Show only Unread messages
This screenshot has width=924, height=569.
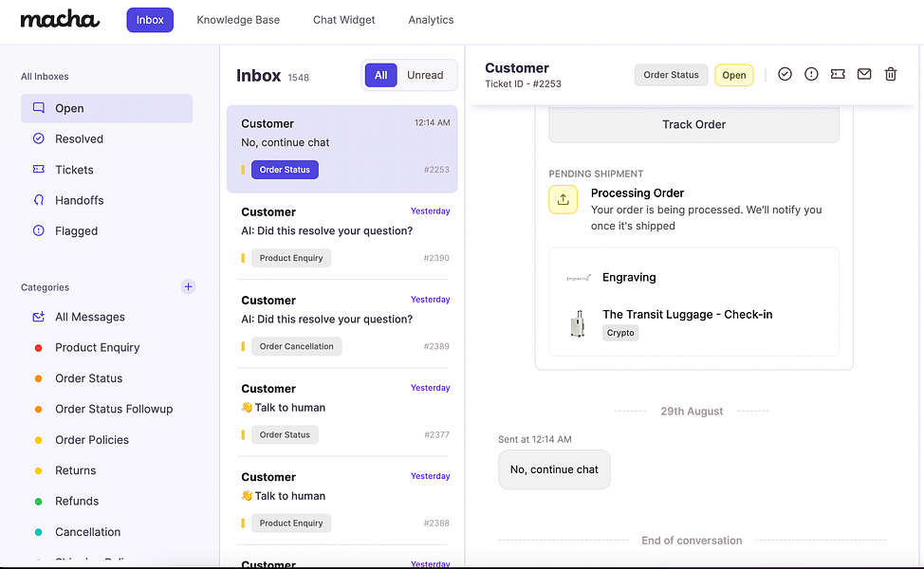[425, 76]
